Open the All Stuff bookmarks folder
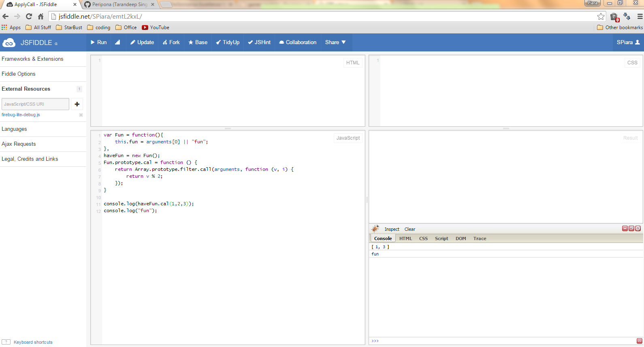 (38, 28)
